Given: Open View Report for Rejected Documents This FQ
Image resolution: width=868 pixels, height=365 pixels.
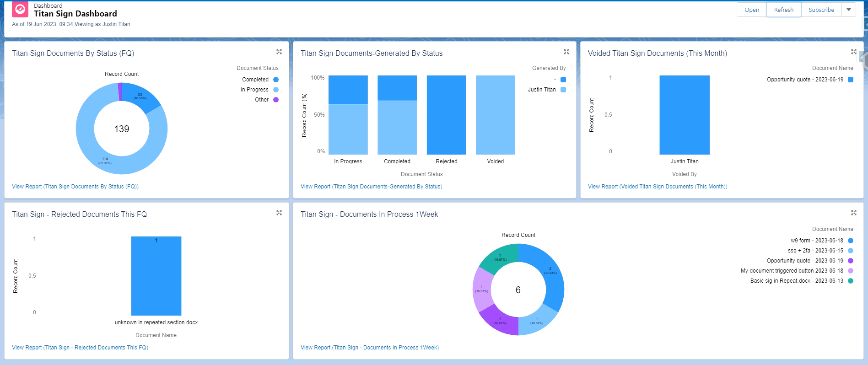Looking at the screenshot, I should coord(80,348).
